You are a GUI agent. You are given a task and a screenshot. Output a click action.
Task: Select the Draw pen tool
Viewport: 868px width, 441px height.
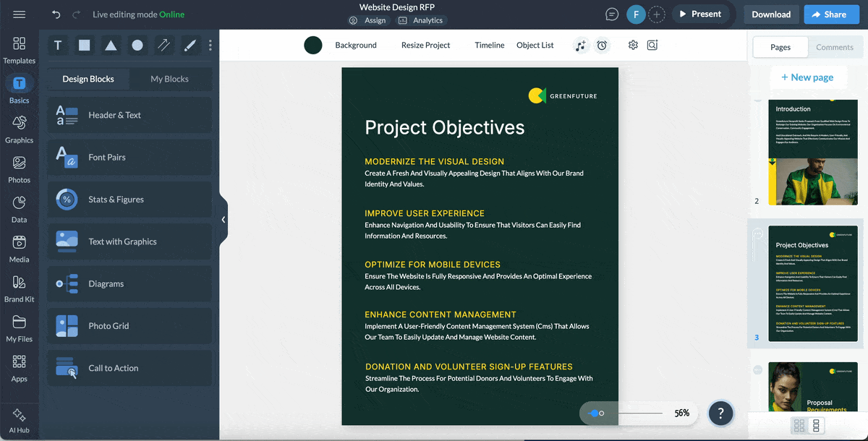click(x=190, y=45)
